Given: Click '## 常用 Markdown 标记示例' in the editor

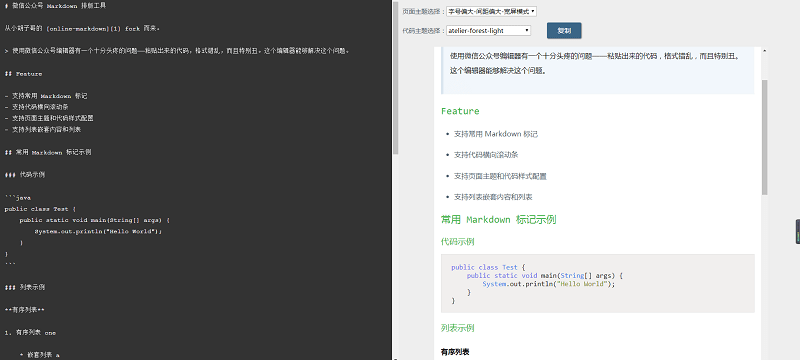Looking at the screenshot, I should click(x=48, y=152).
